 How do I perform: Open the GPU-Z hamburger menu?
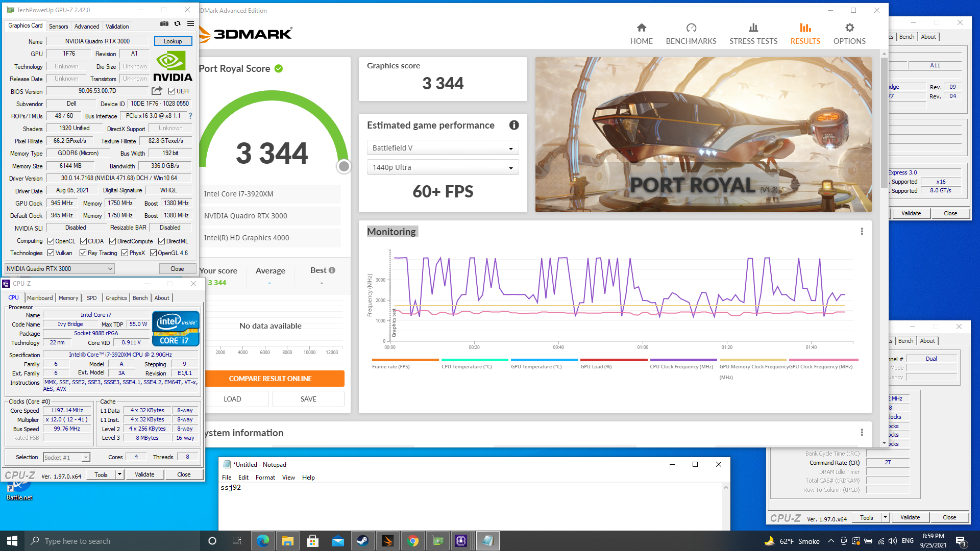[190, 23]
